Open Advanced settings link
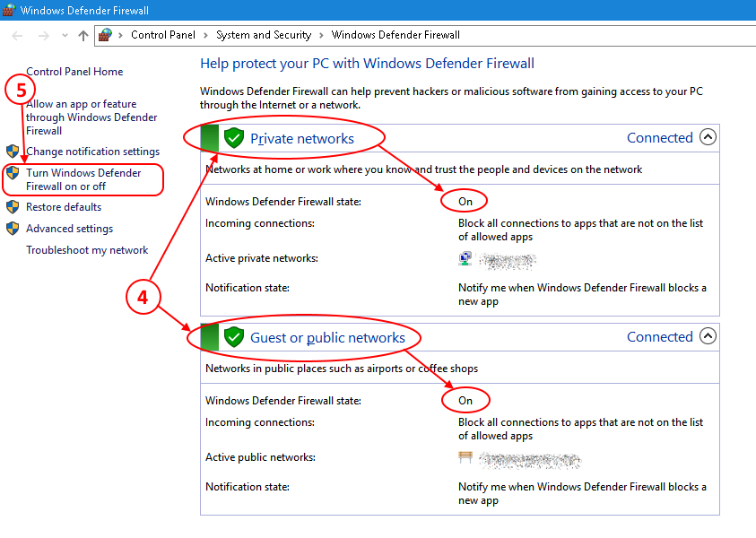The image size is (756, 538). pyautogui.click(x=69, y=229)
